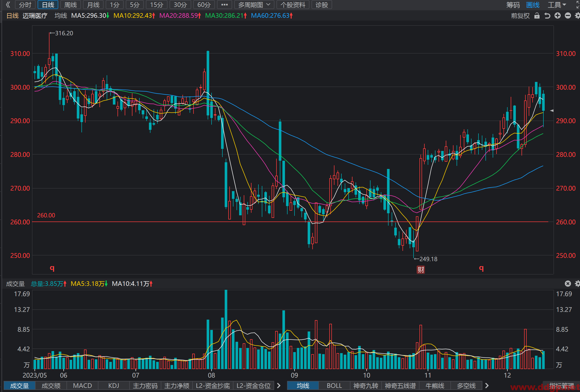The image size is (580, 392).
Task: Toggle 前复权 price adjustment mode
Action: point(520,16)
